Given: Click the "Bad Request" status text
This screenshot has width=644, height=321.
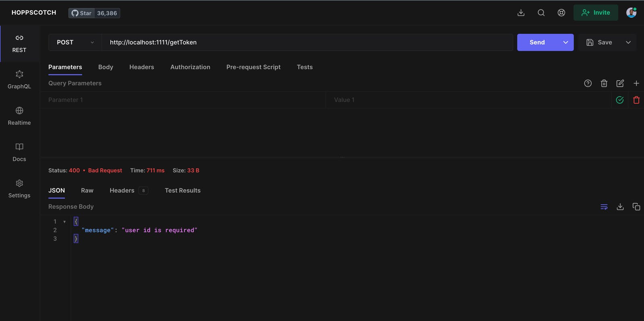Looking at the screenshot, I should click(x=105, y=171).
